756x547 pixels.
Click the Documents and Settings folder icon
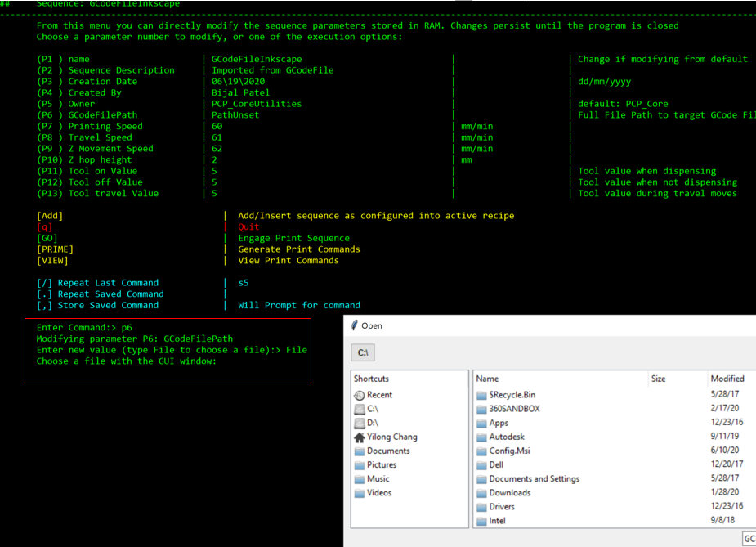(x=481, y=479)
